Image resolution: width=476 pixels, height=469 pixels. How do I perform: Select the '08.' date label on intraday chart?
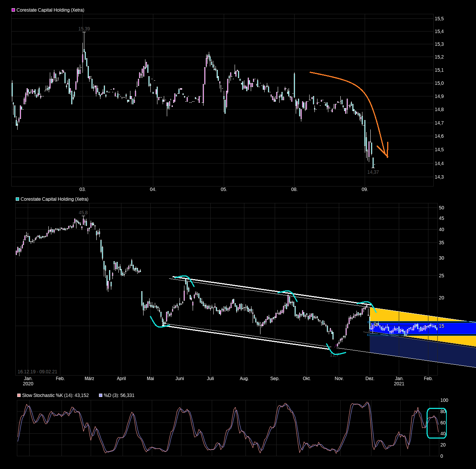click(295, 189)
